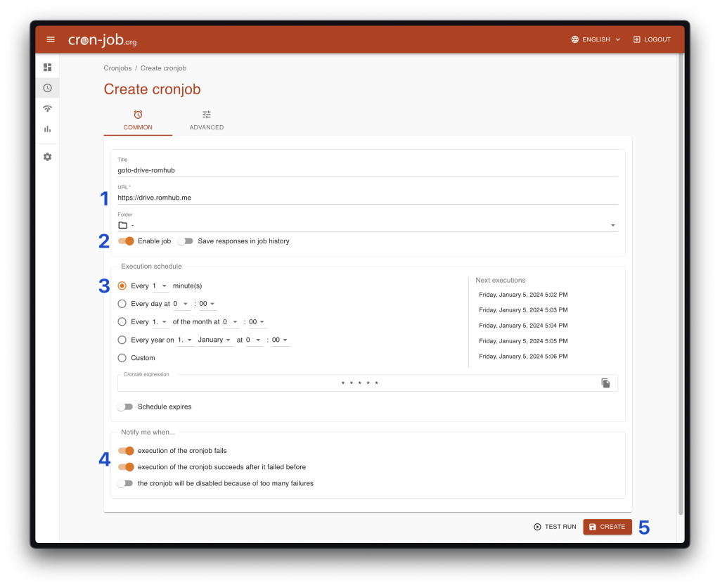720x588 pixels.
Task: Open the hamburger navigation menu
Action: (51, 39)
